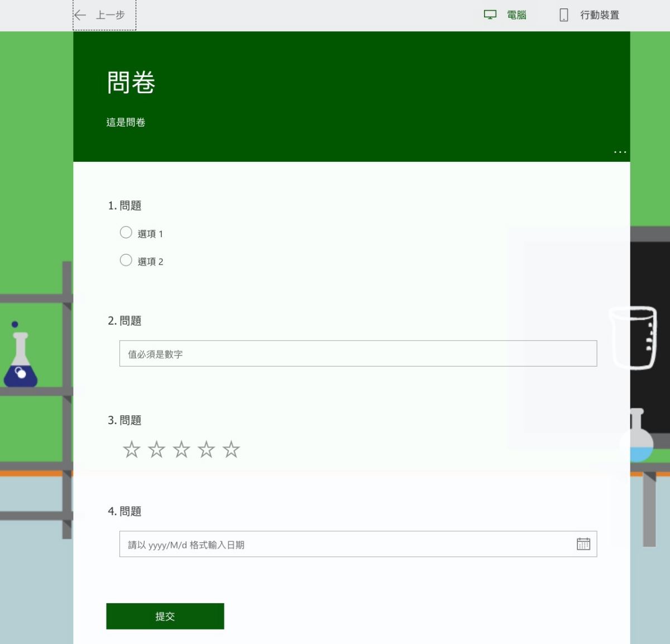Click the back arrow icon

[x=80, y=15]
